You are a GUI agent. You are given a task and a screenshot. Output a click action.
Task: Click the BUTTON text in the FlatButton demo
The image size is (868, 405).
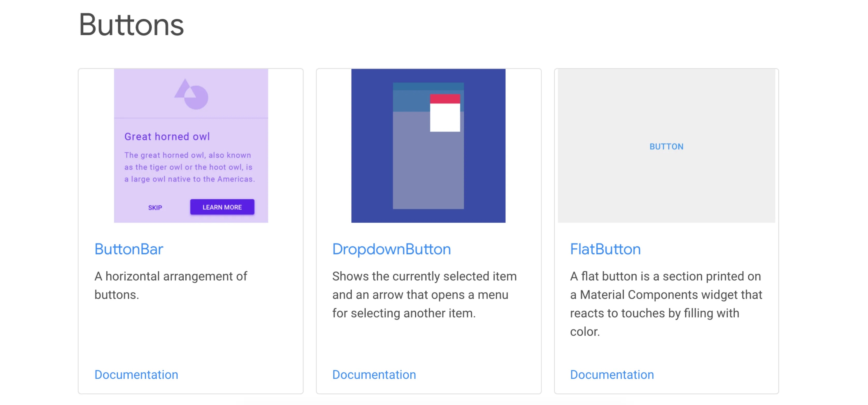(666, 146)
